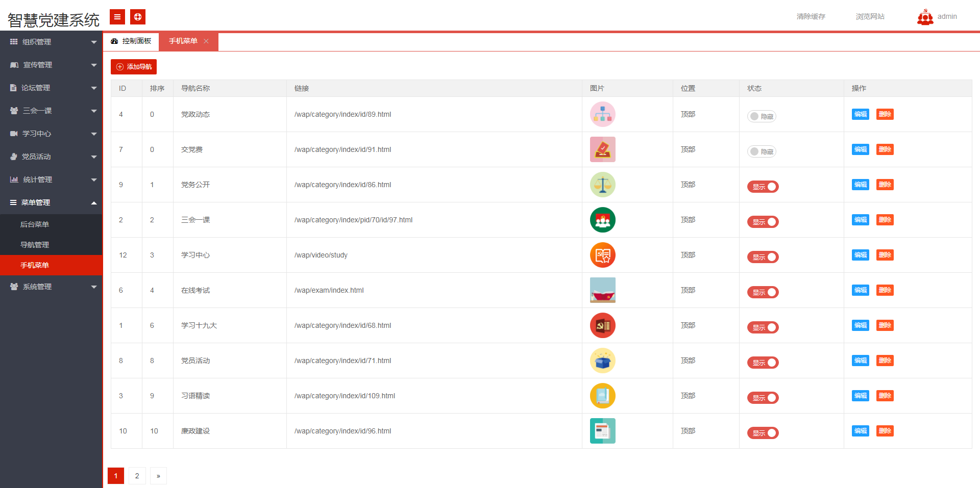The width and height of the screenshot is (980, 488).
Task: Turn off the 显示 switch for 在线考试
Action: coord(763,292)
